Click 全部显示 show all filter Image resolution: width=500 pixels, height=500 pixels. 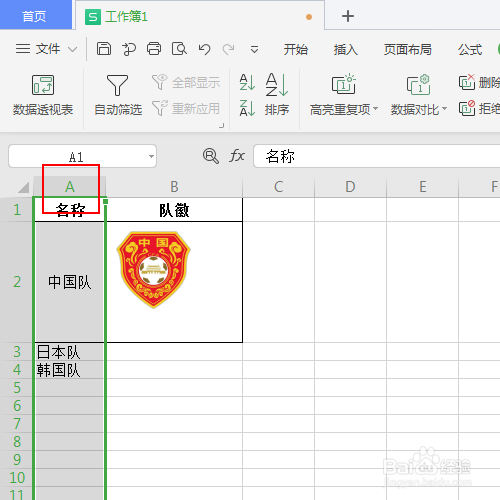pos(186,82)
